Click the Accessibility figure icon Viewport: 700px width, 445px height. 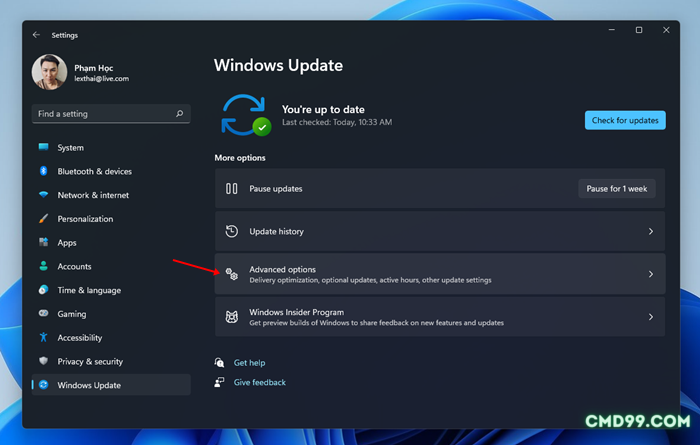(x=43, y=337)
